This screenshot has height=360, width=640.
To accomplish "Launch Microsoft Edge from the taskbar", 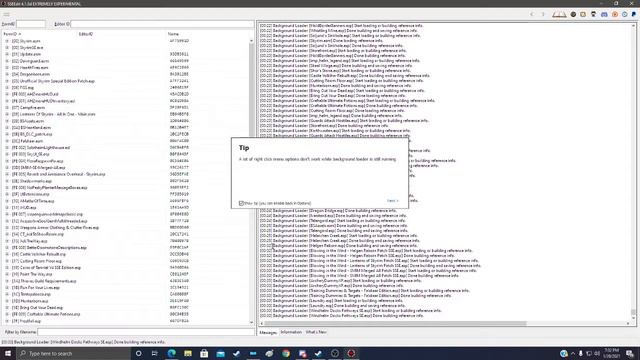I will tap(171, 353).
